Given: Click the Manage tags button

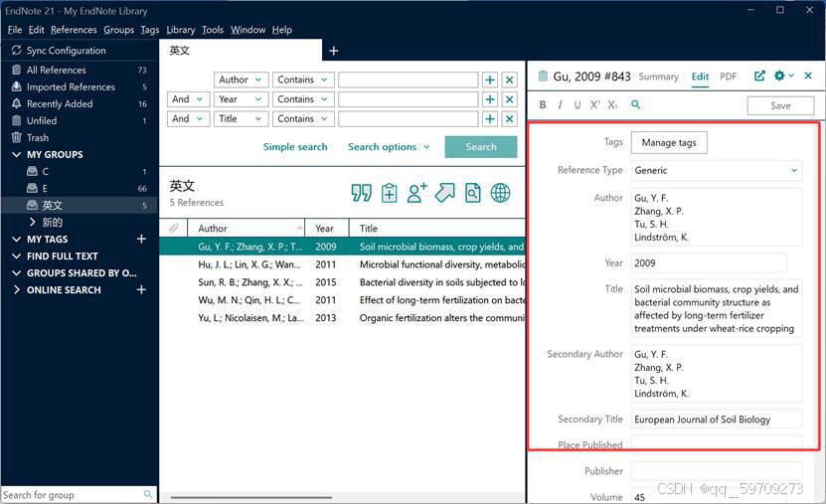Looking at the screenshot, I should pos(669,143).
